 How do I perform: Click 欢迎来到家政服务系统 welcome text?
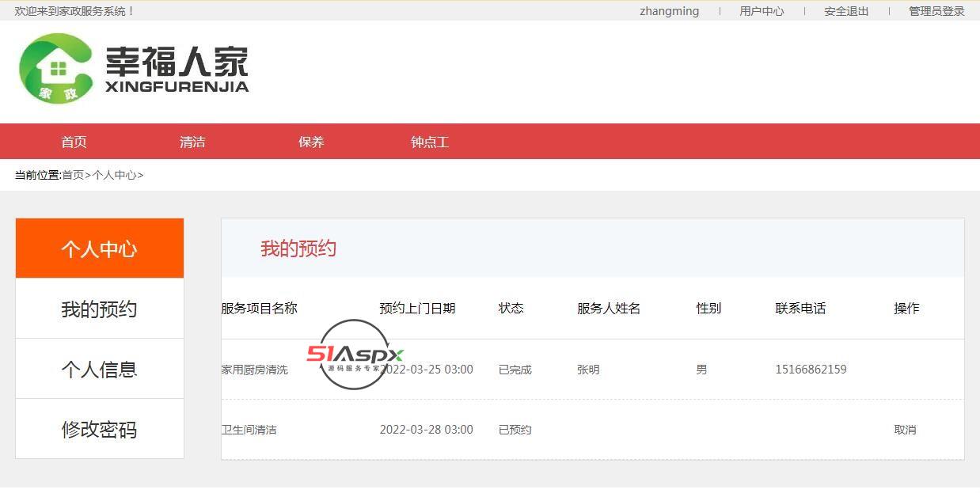click(x=75, y=11)
